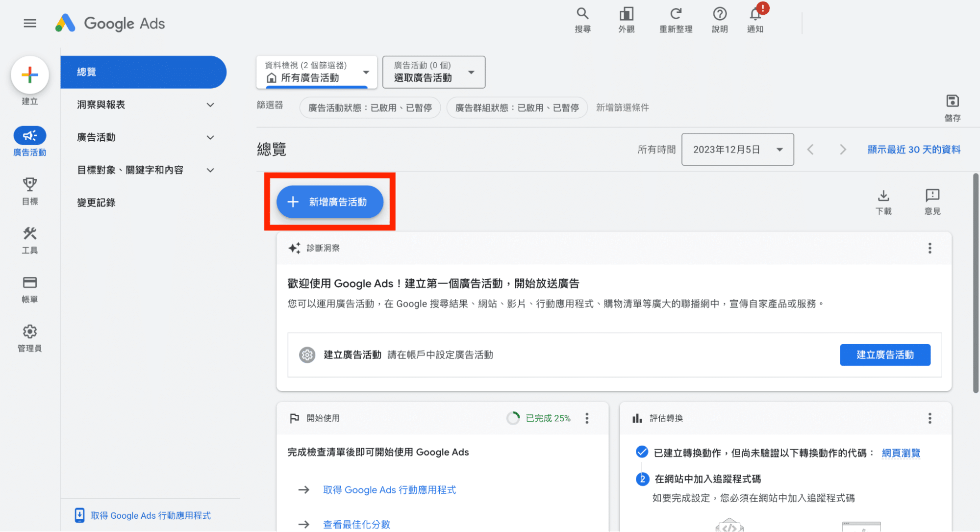Screen dimensions: 980x532
Task: Open 開始使用 card three-dot menu
Action: point(587,418)
